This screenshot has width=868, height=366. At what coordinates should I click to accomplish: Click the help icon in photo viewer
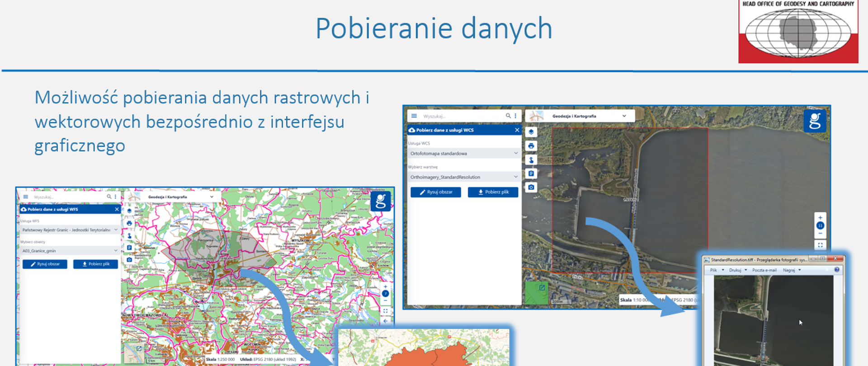pyautogui.click(x=837, y=270)
